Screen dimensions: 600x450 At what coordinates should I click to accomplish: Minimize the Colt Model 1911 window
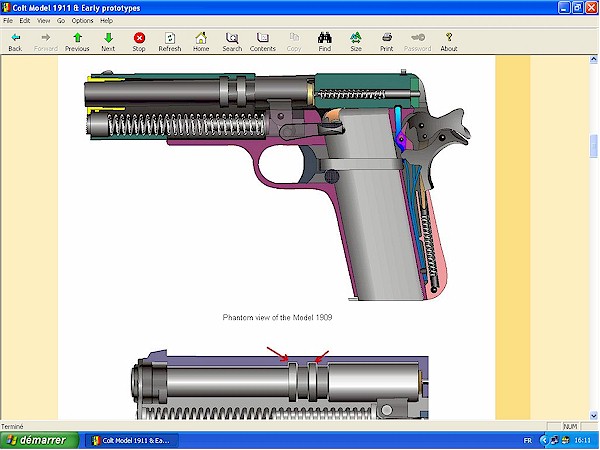(x=564, y=8)
